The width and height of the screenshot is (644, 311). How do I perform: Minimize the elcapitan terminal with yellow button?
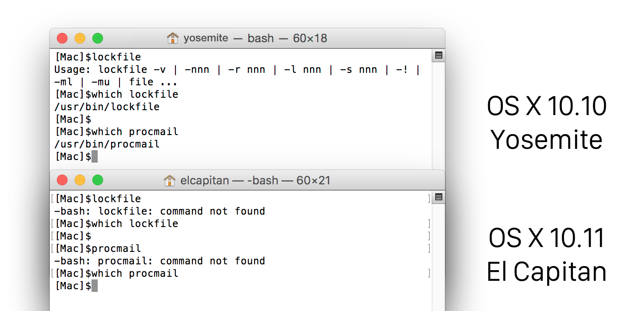(x=80, y=180)
